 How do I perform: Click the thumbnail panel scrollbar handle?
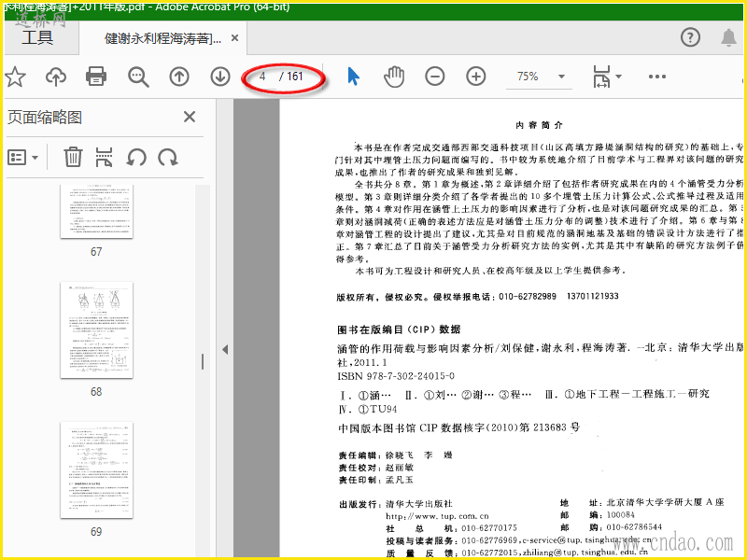(x=203, y=362)
